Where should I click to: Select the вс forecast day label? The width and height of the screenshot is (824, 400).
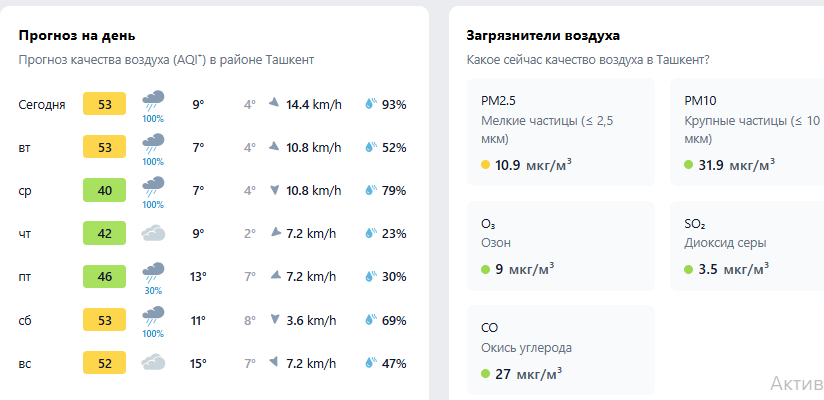point(25,364)
